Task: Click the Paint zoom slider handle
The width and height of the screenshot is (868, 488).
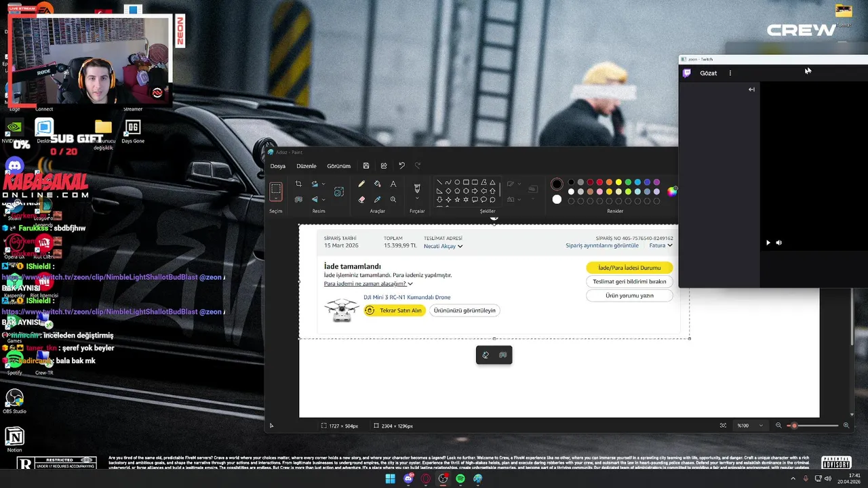Action: 794,426
